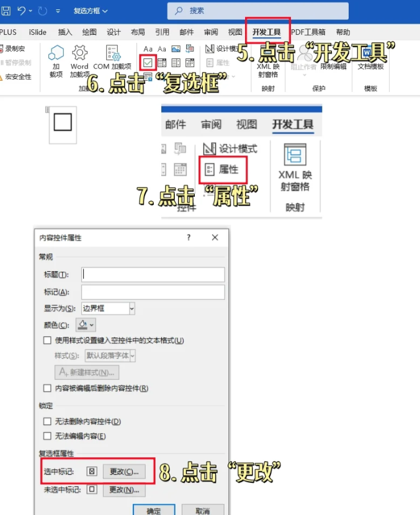The image size is (420, 515).
Task: Click the Checkbox Content Control icon in ribbon
Action: click(x=147, y=62)
